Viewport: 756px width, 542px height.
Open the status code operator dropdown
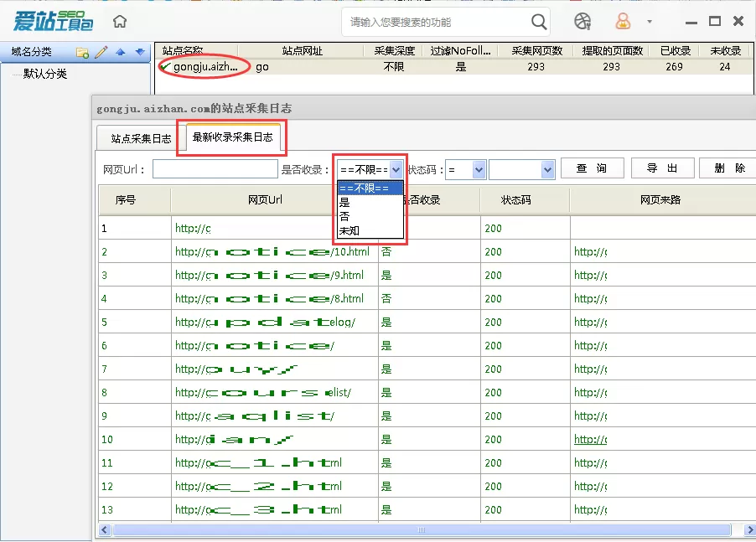point(479,169)
